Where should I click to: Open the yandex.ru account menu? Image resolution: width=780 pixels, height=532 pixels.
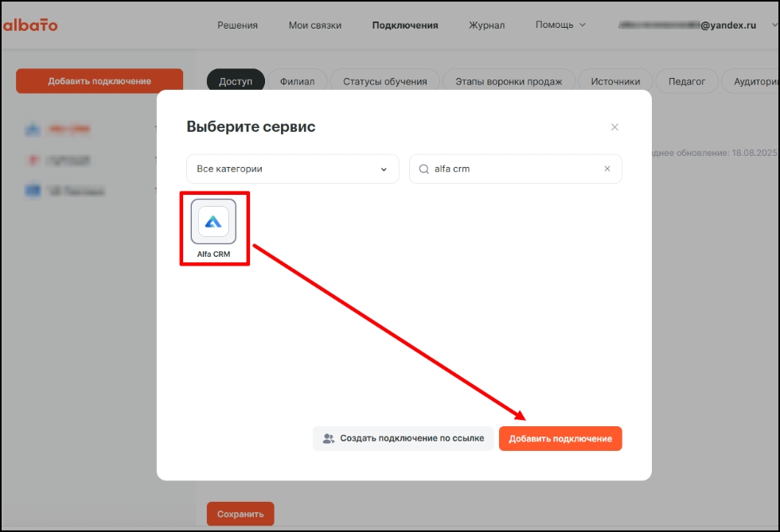pos(697,25)
